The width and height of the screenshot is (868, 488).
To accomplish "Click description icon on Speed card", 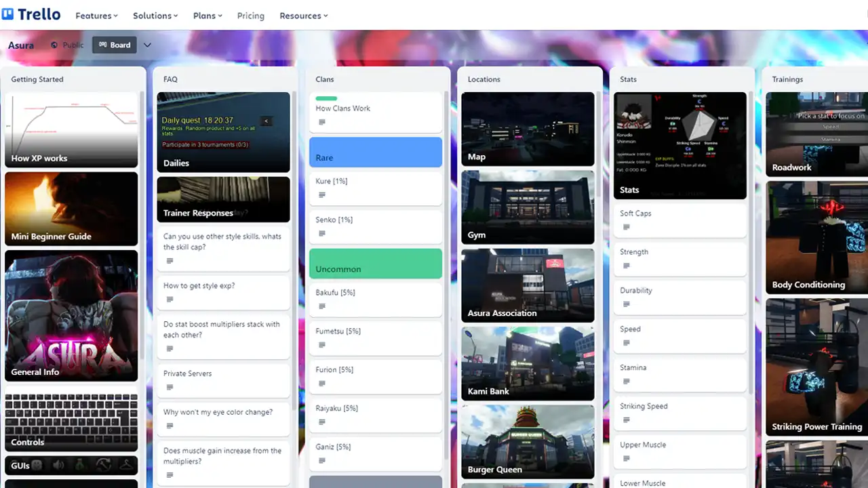I will tap(627, 343).
